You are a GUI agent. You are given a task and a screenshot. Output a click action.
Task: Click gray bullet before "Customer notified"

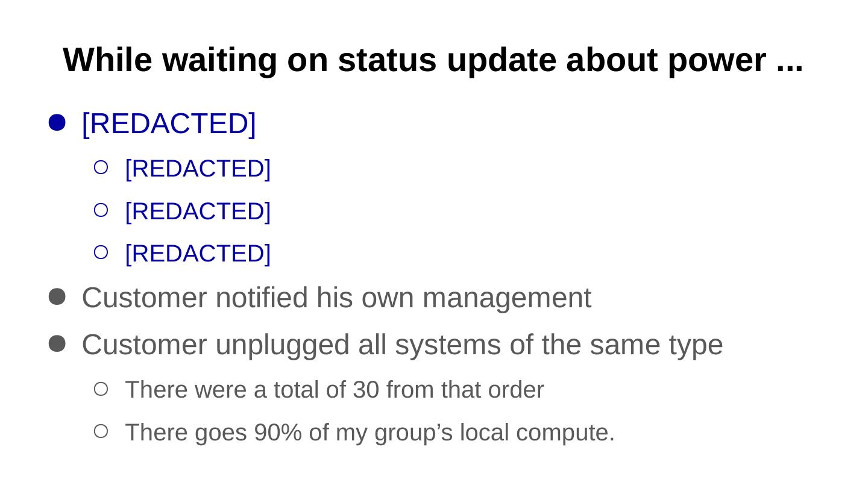[57, 296]
